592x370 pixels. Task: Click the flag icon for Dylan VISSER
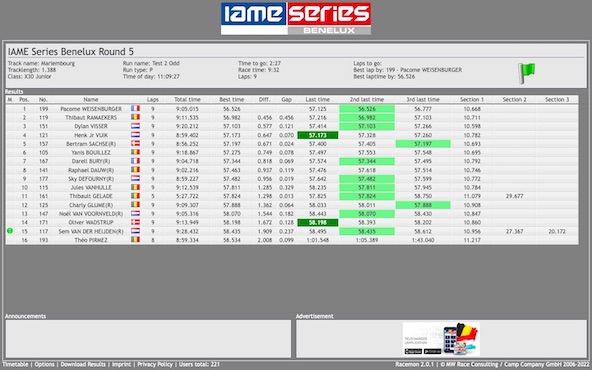135,126
